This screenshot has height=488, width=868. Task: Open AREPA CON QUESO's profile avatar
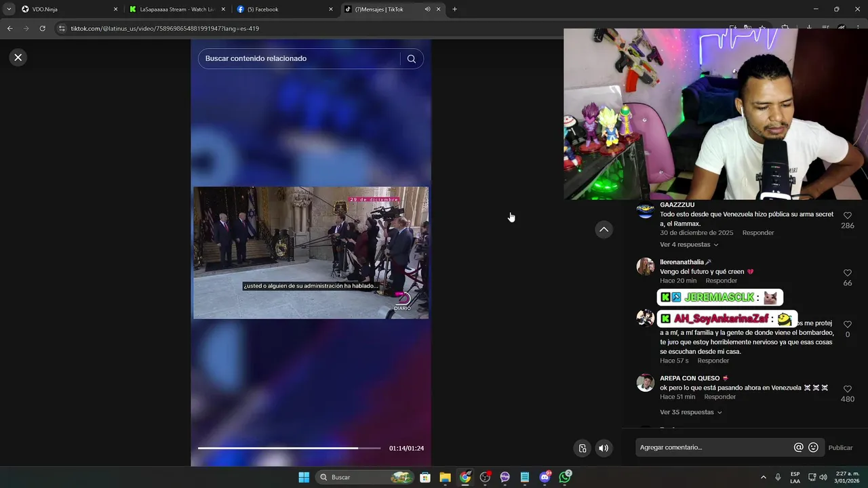click(645, 383)
